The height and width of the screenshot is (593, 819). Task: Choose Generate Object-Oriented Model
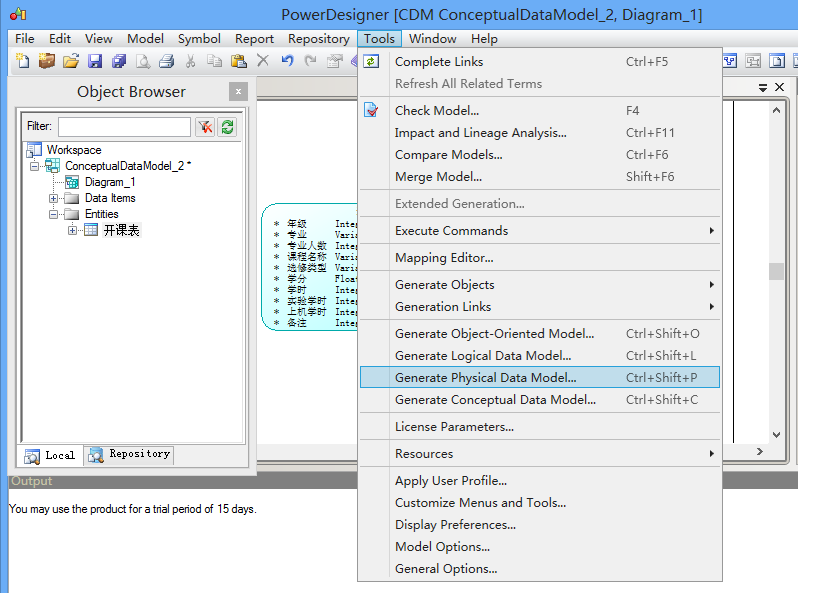tap(540, 333)
